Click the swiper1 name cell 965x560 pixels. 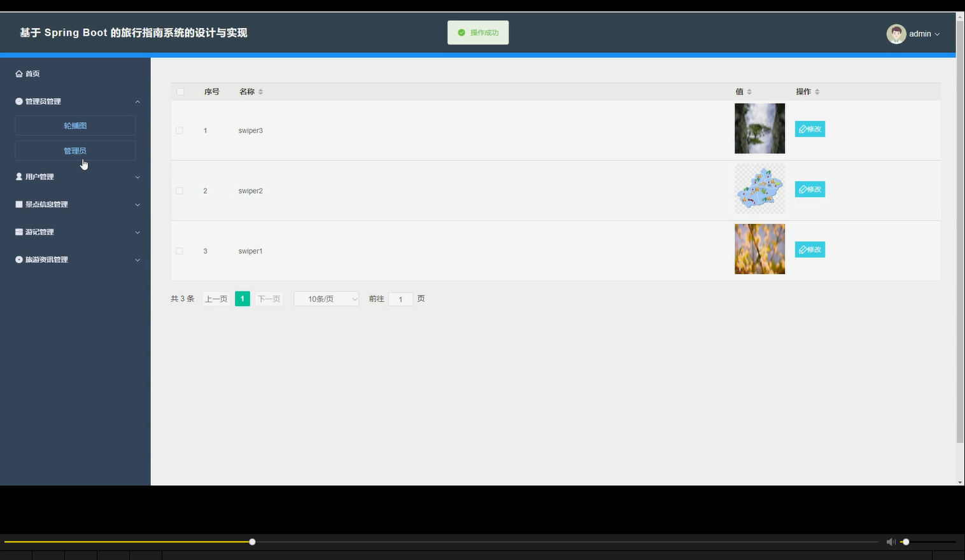tap(251, 251)
